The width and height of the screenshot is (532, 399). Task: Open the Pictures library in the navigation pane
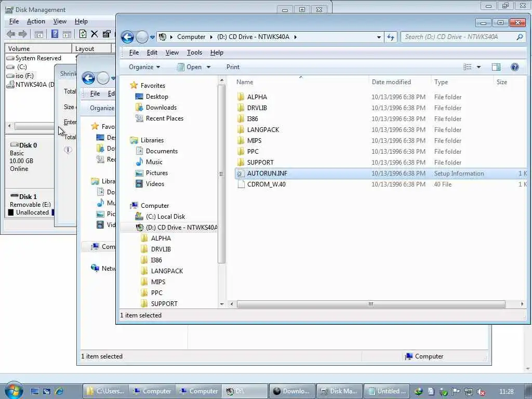157,172
